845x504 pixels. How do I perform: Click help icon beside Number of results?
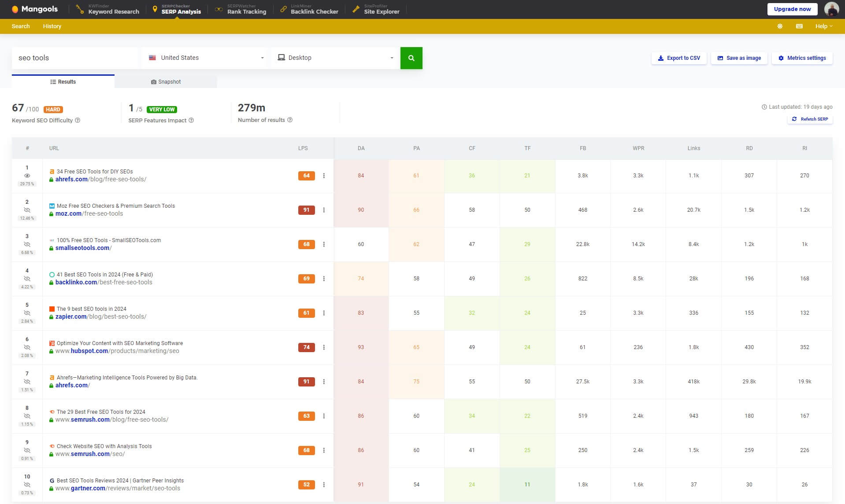[290, 120]
